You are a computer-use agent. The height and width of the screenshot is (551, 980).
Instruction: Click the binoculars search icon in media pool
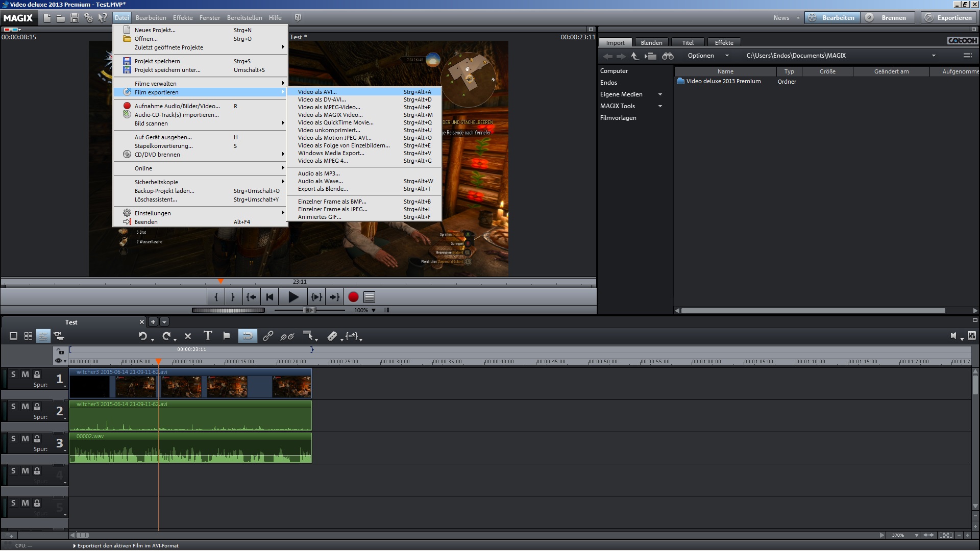click(x=668, y=56)
